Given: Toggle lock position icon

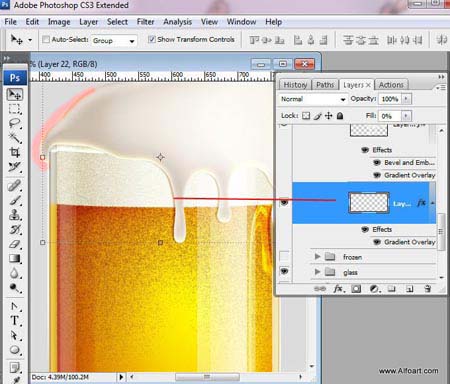Looking at the screenshot, I should click(329, 116).
